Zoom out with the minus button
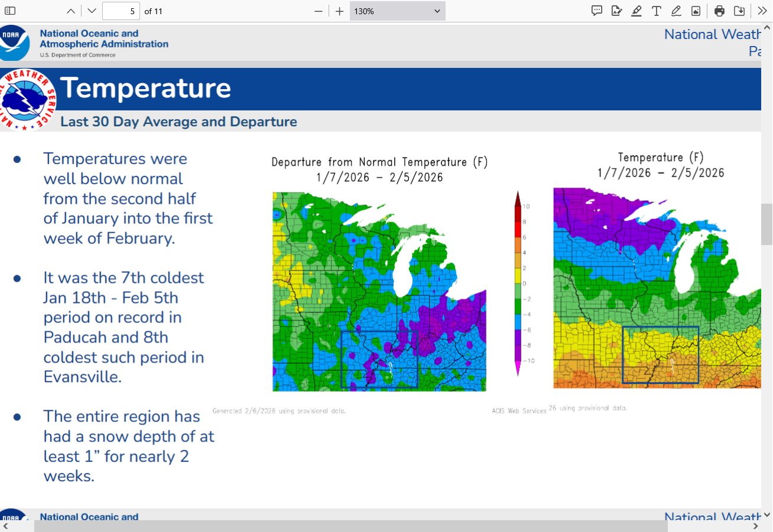 [319, 11]
